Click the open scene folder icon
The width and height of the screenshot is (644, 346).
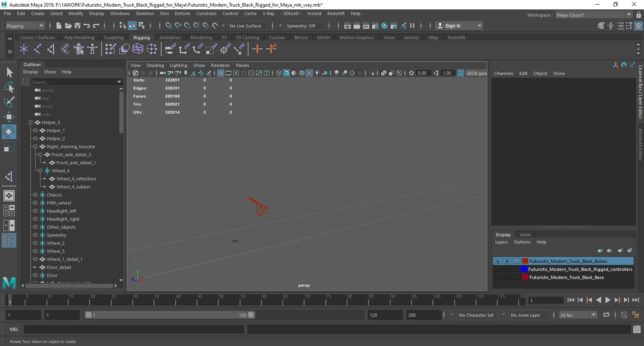pos(68,26)
